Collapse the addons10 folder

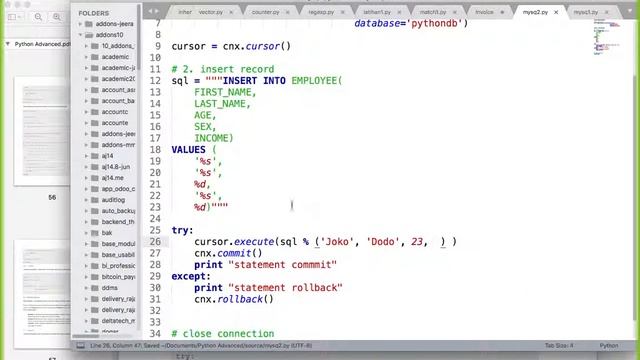(x=80, y=35)
